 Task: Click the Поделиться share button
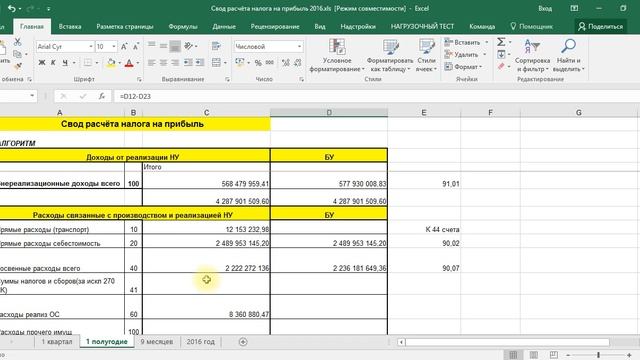[601, 27]
